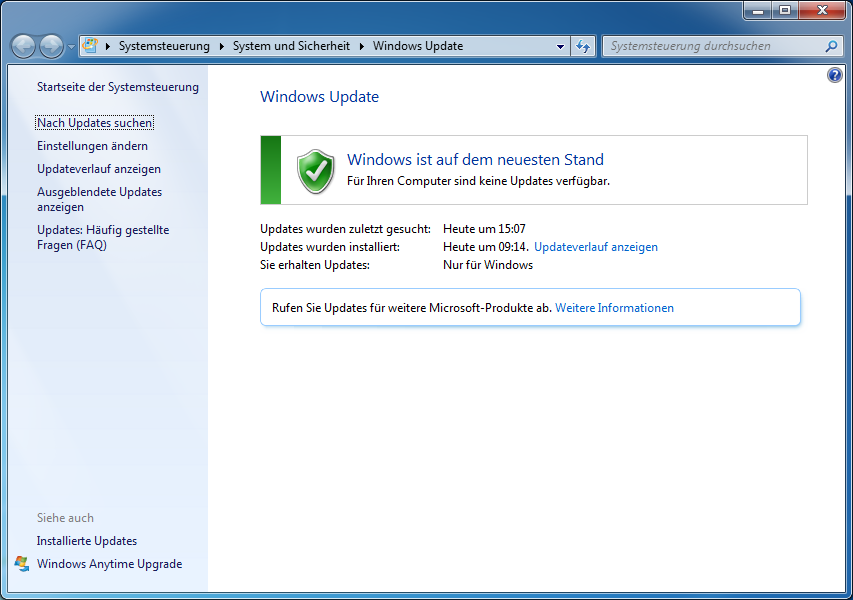Click the Control Panel icon in address bar
This screenshot has width=853, height=600.
point(90,46)
